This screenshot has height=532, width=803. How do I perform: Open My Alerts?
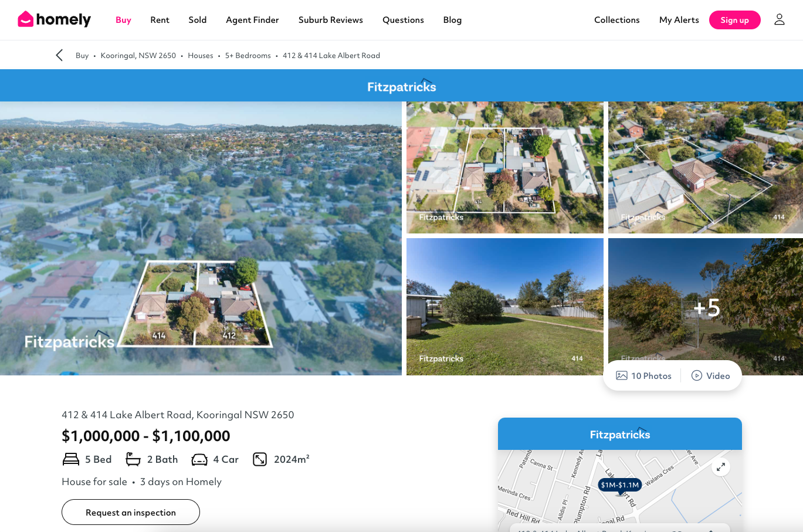679,20
